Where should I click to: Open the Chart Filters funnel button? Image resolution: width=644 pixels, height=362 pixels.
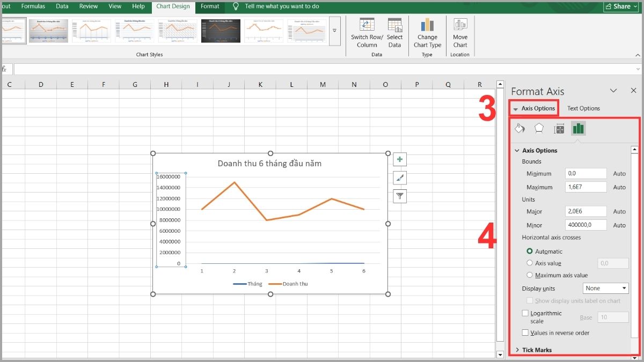point(400,196)
